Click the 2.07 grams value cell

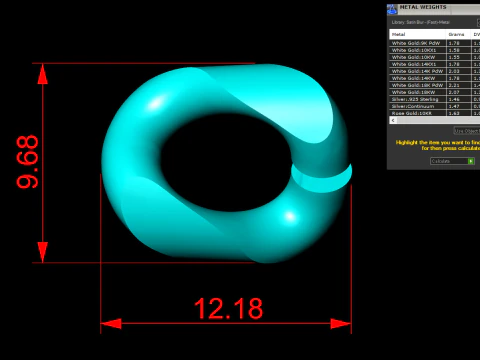coord(458,92)
